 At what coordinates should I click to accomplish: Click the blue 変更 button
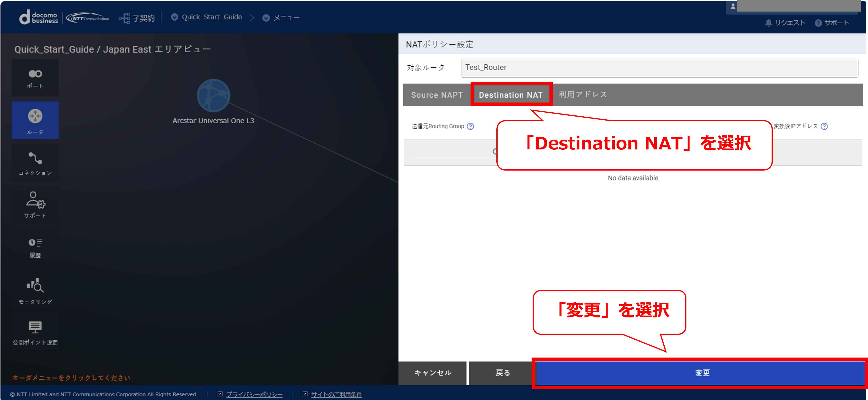(700, 373)
